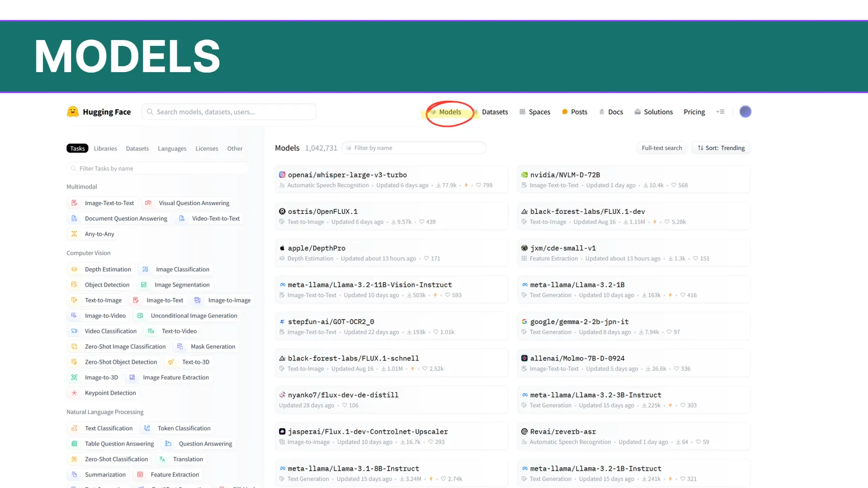Click the Video Classification task icon
Screen dimensions: 868x488
[x=74, y=331]
